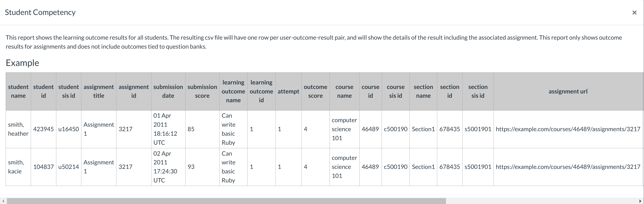Click student id cell 423945

click(x=44, y=129)
